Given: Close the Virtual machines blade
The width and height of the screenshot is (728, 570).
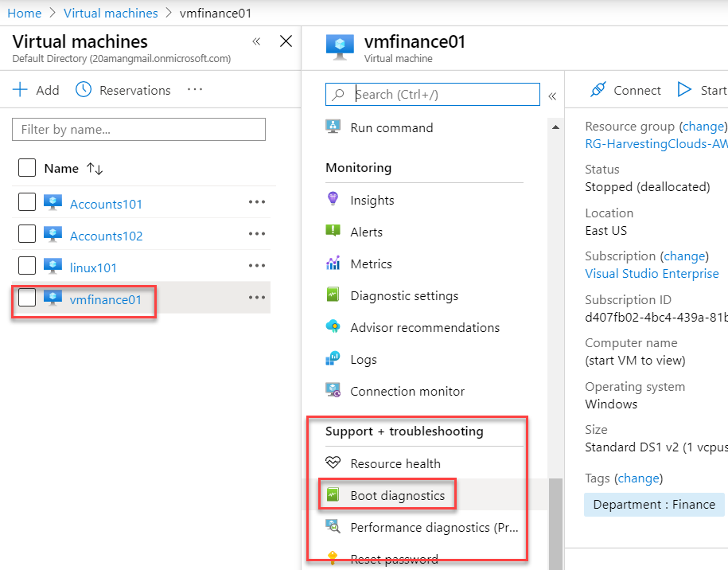Looking at the screenshot, I should pos(286,41).
